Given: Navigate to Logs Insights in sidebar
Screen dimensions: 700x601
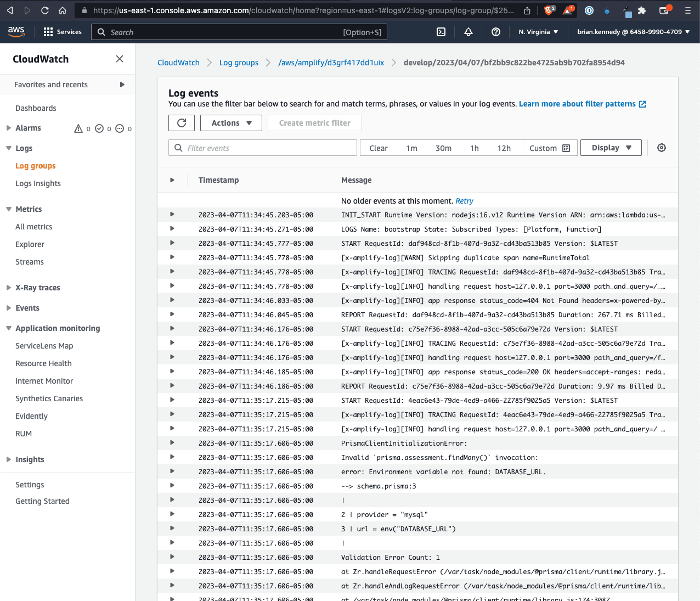Looking at the screenshot, I should [x=38, y=183].
